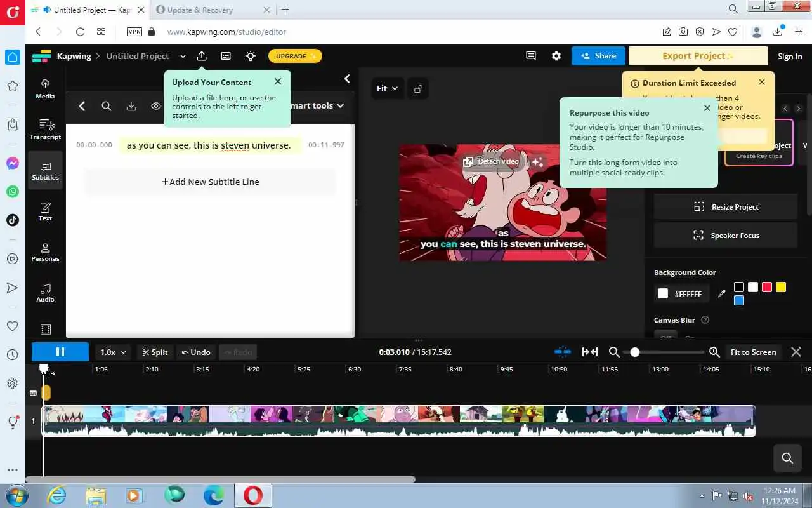Open a new browser tab
This screenshot has width=812, height=508.
pyautogui.click(x=285, y=10)
